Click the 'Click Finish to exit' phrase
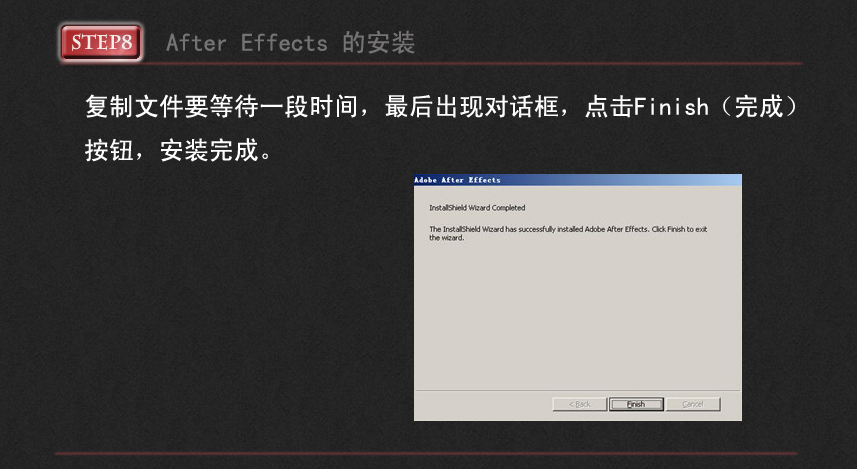This screenshot has height=469, width=857. 679,229
